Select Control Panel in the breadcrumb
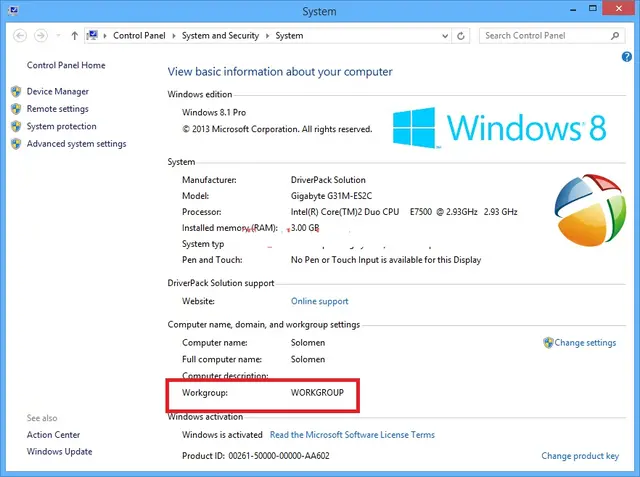Screen dimensions: 640x477 [139, 35]
